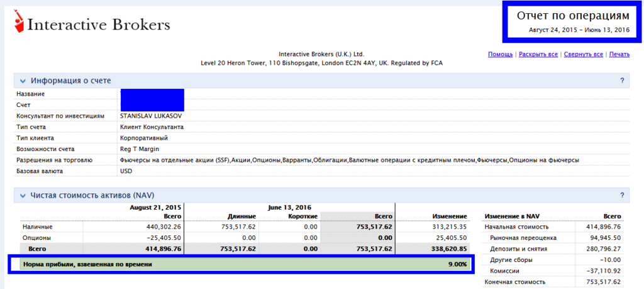Viewport: 644px width, 289px height.
Task: Click the Опционы row label
Action: [36, 237]
